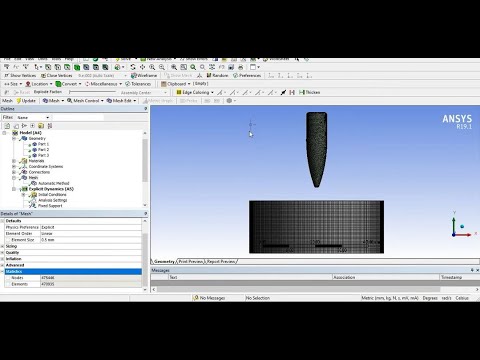Click the Association column header
Viewport: 480px width, 360px height.
pyautogui.click(x=386, y=277)
